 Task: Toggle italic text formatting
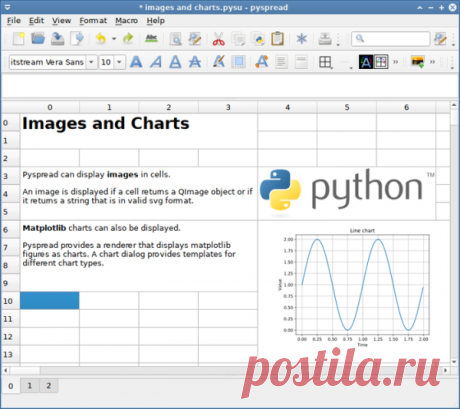click(156, 62)
